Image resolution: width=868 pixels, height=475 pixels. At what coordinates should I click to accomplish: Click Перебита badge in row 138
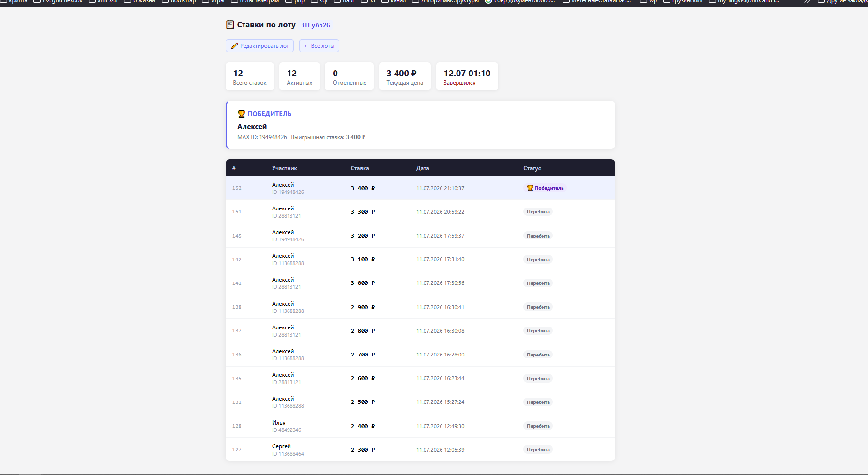point(538,307)
